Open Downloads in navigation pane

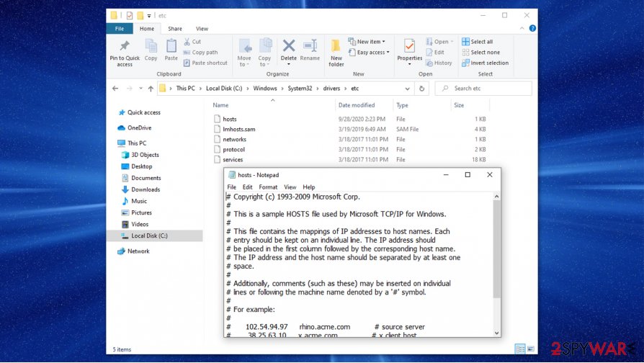pos(141,189)
